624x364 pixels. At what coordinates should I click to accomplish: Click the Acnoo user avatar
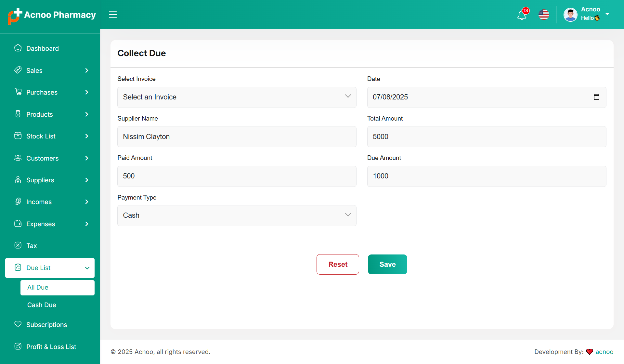(x=570, y=15)
